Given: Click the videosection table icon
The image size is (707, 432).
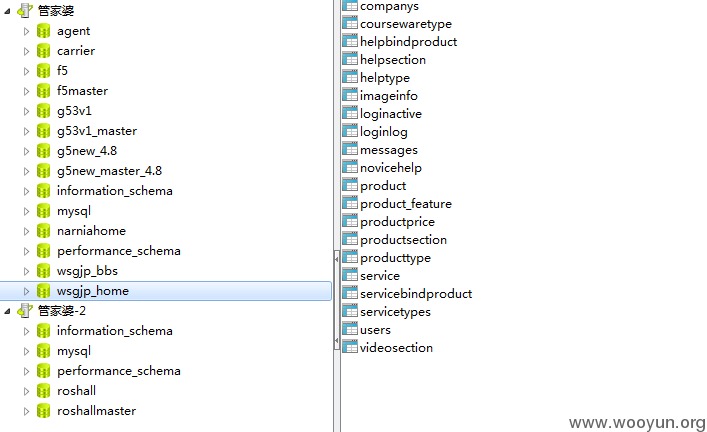Looking at the screenshot, I should point(350,347).
